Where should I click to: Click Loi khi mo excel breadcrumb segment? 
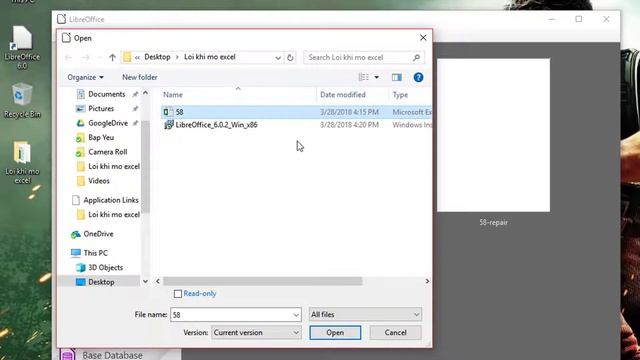coord(210,57)
